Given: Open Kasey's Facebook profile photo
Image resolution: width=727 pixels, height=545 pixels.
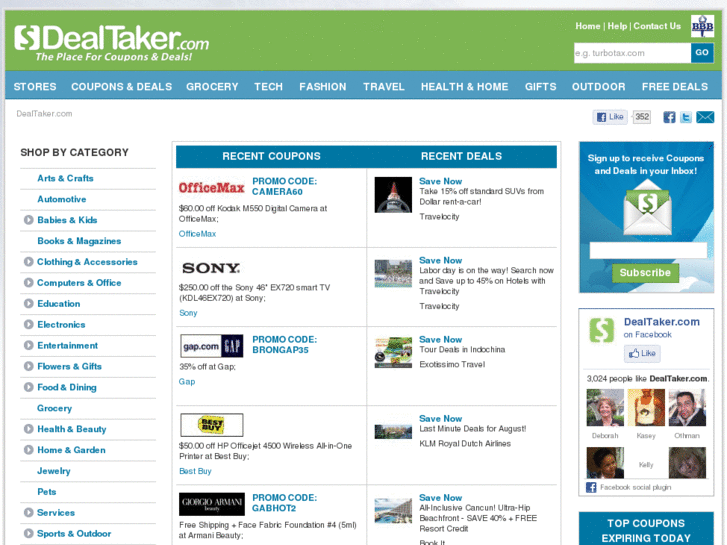Looking at the screenshot, I should pyautogui.click(x=646, y=408).
